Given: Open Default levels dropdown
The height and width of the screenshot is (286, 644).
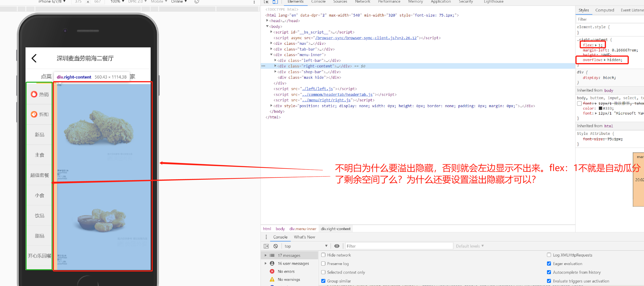Looking at the screenshot, I should pos(470,246).
